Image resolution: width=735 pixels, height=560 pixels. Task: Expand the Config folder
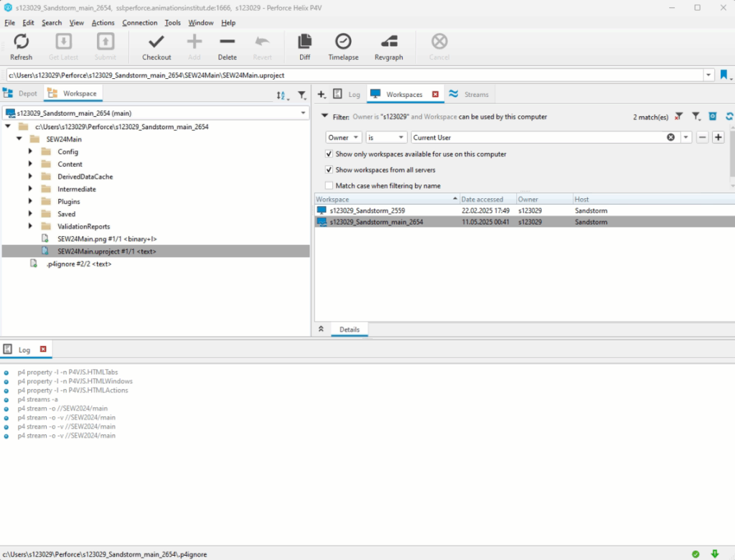(30, 151)
